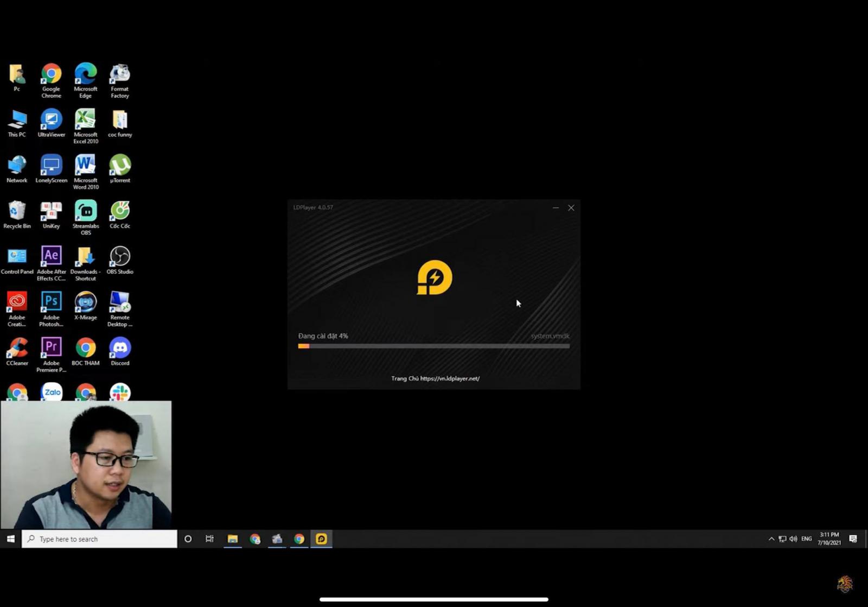Open X-Mirage desktop shortcut

tap(86, 306)
